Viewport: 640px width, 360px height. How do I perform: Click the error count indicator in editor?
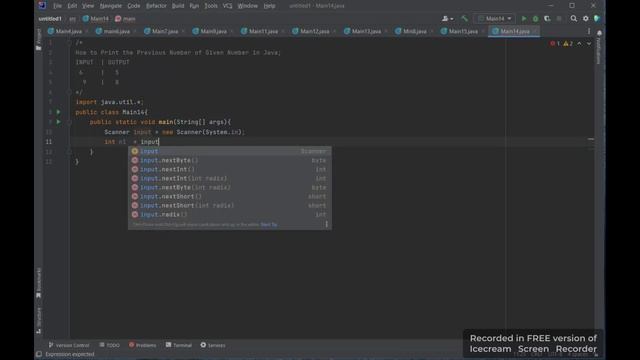[555, 43]
